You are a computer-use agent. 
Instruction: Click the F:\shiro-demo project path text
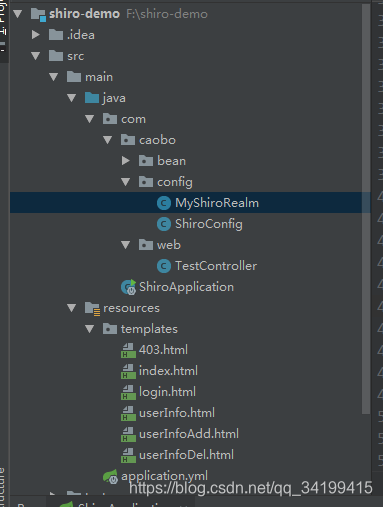[x=167, y=14]
